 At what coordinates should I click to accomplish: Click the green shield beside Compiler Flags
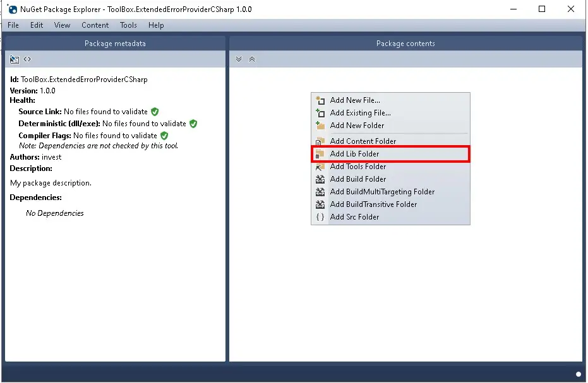tap(164, 136)
